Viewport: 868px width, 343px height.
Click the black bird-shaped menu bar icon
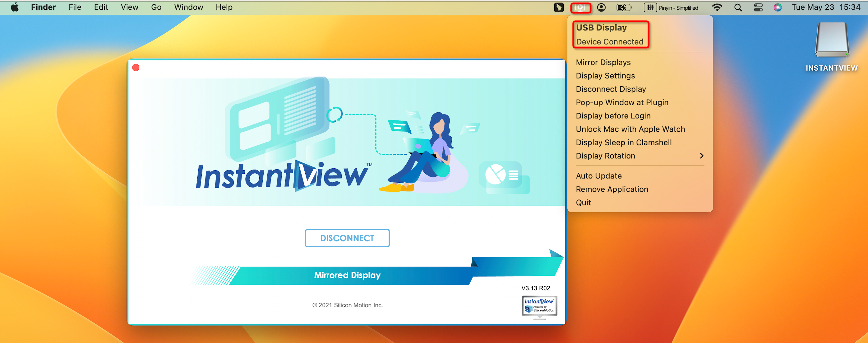pos(559,7)
